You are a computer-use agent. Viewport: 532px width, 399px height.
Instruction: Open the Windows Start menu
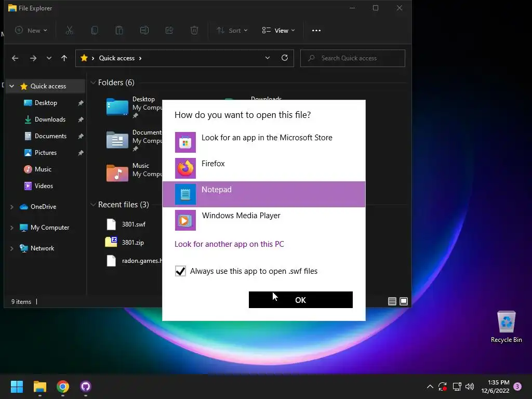tap(17, 387)
